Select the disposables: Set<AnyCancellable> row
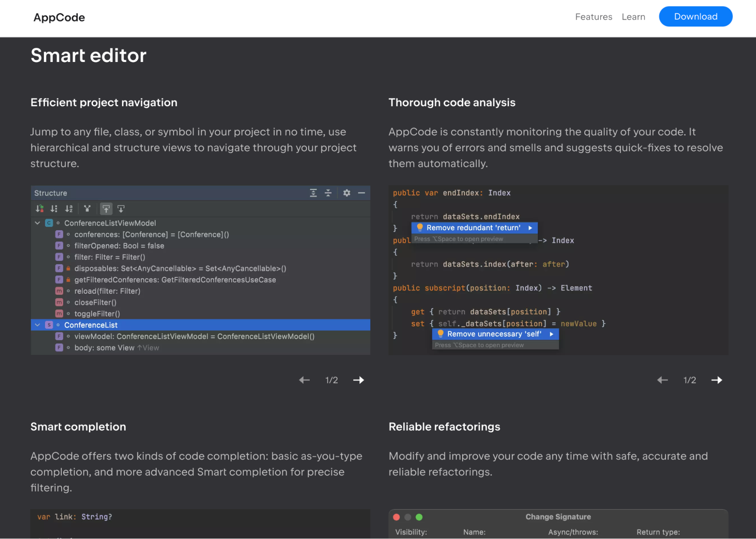Screen dimensions: 756x539 [x=200, y=268]
